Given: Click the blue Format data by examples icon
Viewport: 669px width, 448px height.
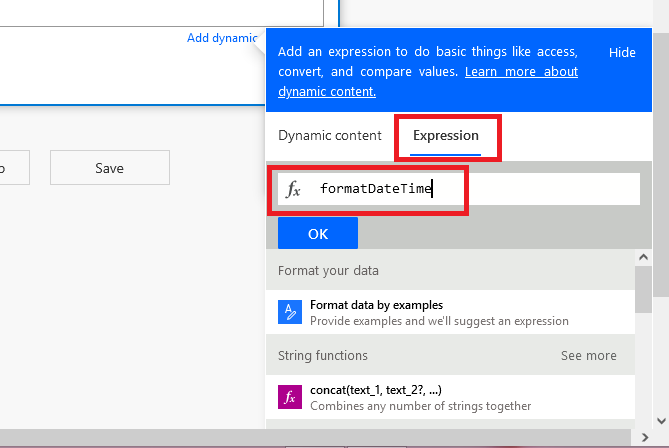Looking at the screenshot, I should click(x=289, y=312).
